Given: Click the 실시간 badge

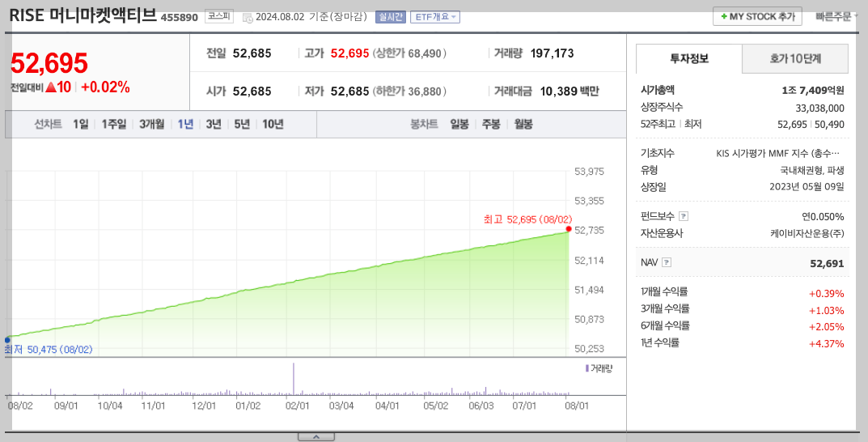Looking at the screenshot, I should [391, 17].
